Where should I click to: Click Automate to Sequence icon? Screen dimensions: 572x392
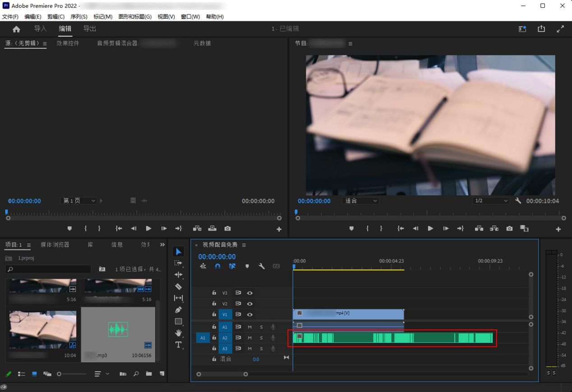[123, 374]
